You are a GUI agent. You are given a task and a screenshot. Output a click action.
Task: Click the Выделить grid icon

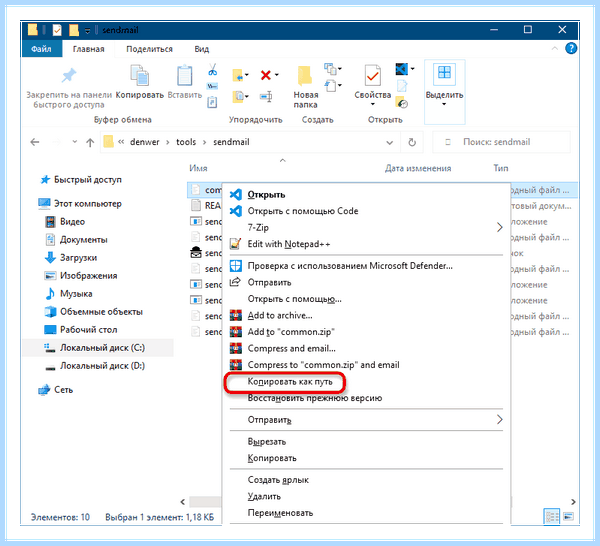[444, 73]
